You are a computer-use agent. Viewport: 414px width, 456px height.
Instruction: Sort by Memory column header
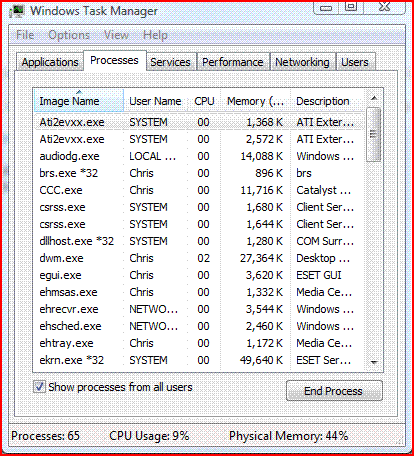(x=255, y=101)
